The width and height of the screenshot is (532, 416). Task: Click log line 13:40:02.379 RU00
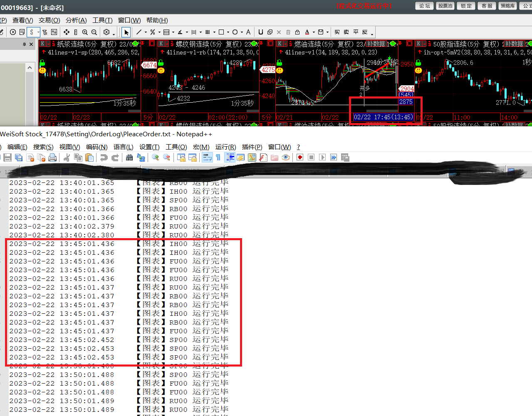[119, 226]
